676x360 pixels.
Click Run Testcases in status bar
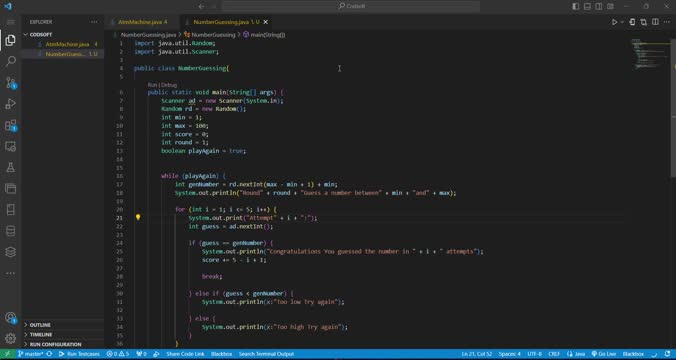79,354
